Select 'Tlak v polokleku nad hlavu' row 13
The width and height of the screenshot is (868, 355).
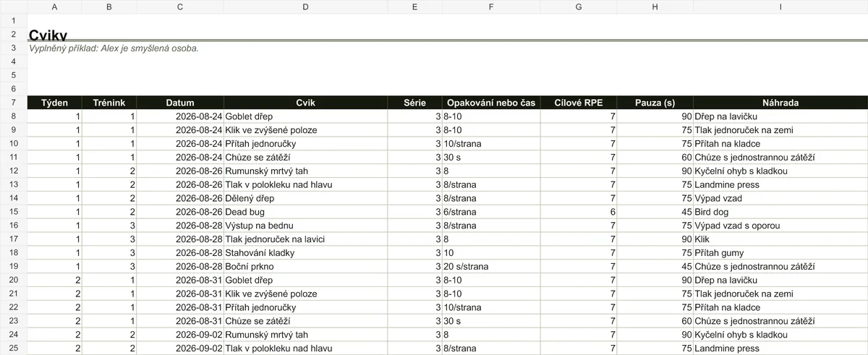(305, 184)
